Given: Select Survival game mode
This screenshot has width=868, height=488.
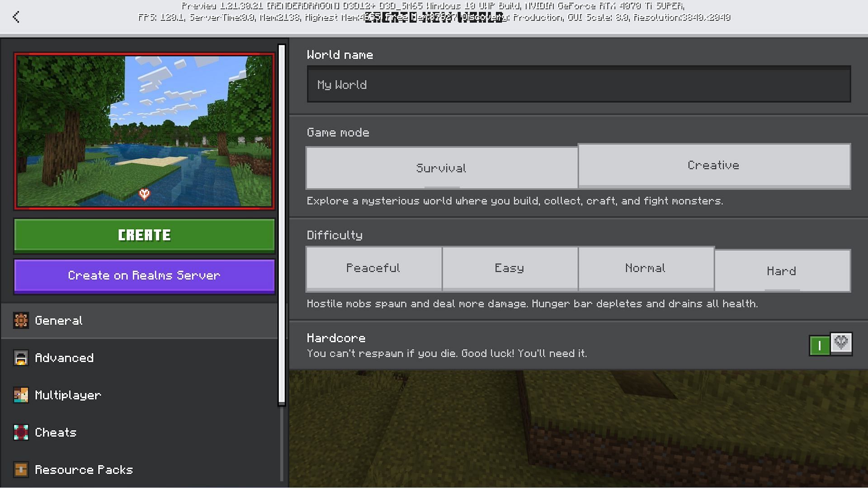Looking at the screenshot, I should [x=441, y=168].
